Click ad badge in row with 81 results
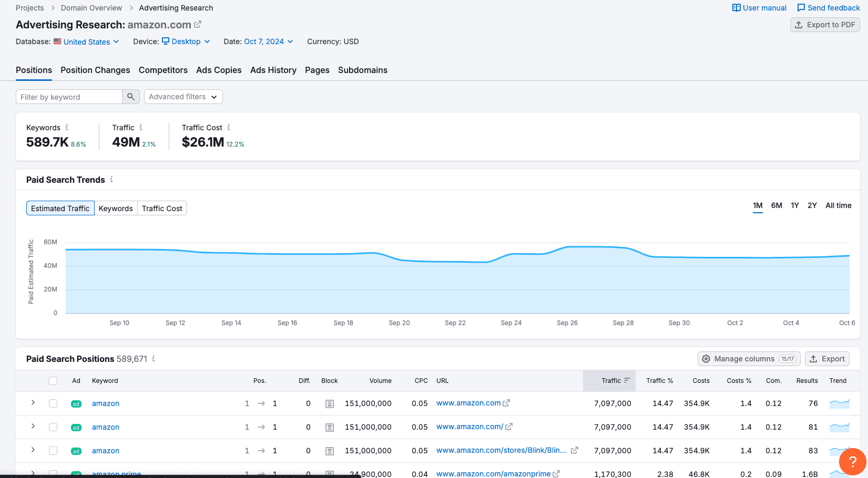The image size is (868, 478). pyautogui.click(x=76, y=428)
